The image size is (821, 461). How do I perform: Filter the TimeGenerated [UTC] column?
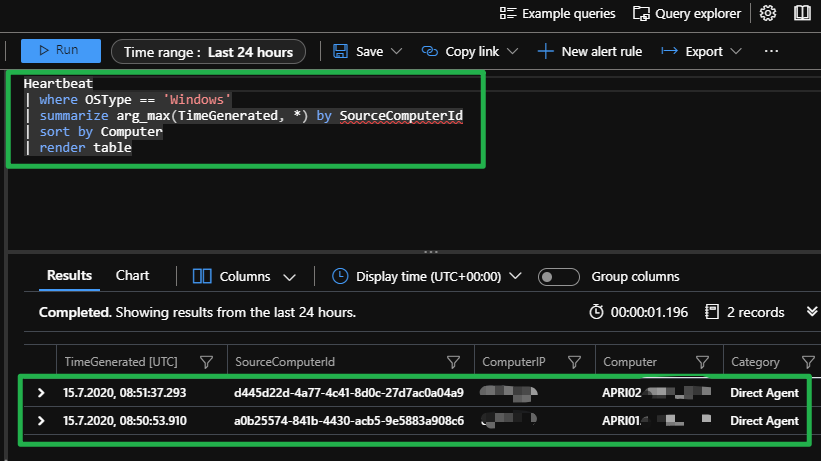tap(206, 362)
